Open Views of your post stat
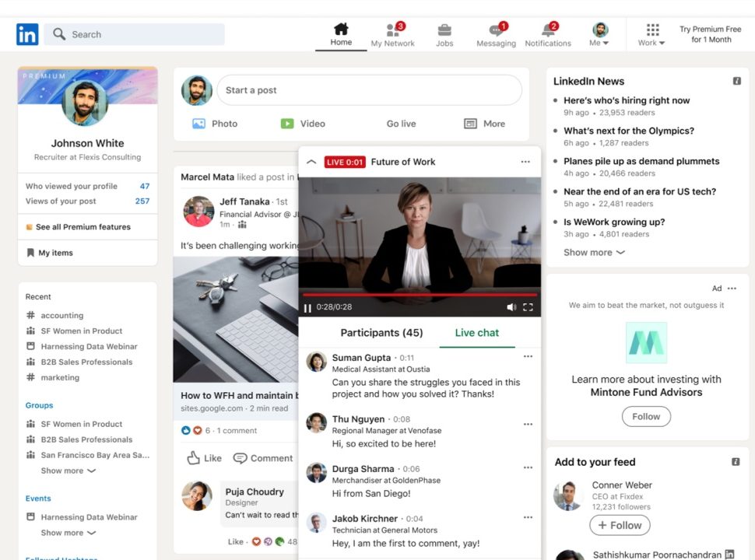Screen dimensions: 755x560 88,201
